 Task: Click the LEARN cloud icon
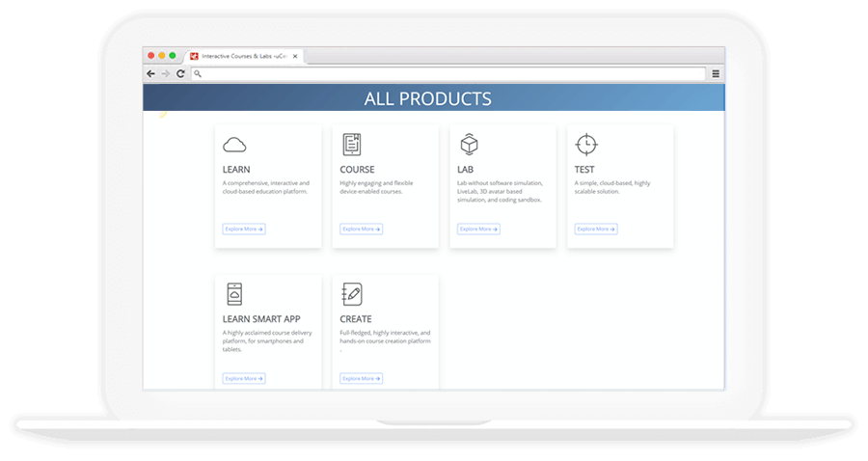[x=234, y=146]
